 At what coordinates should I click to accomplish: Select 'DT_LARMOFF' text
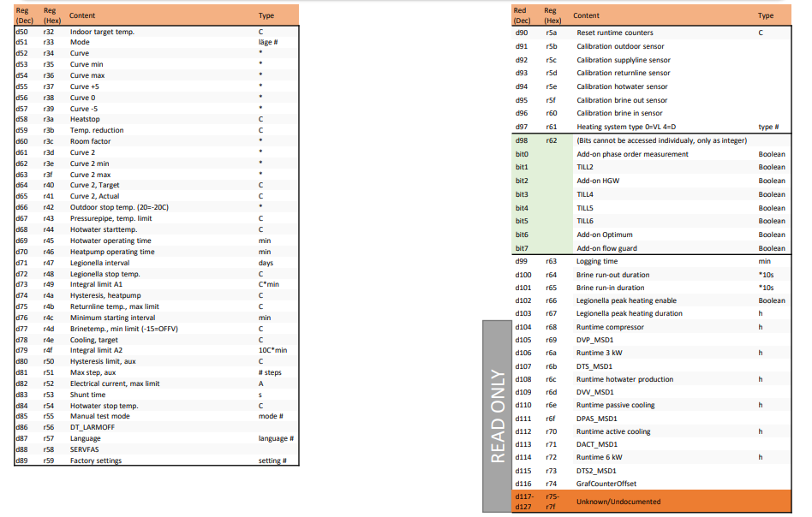coord(93,427)
